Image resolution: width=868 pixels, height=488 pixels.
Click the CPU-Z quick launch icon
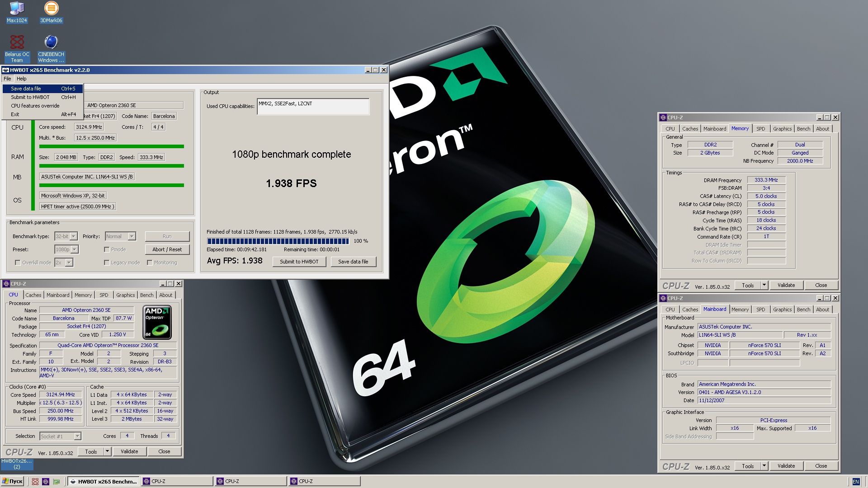click(46, 482)
